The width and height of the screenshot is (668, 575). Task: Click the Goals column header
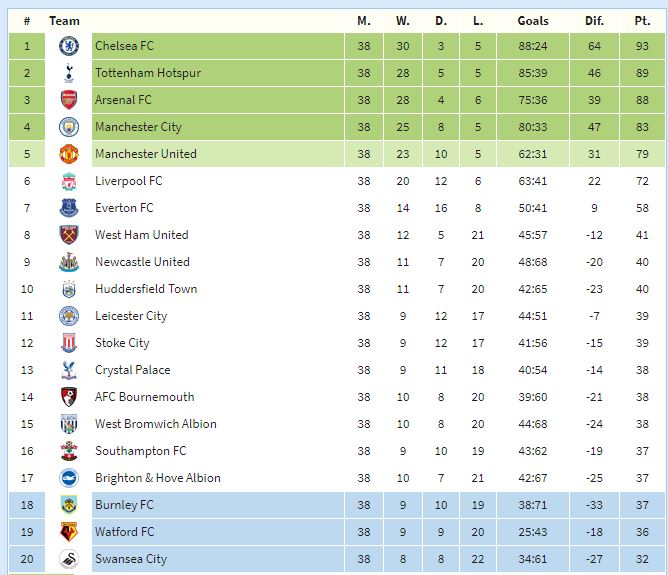pyautogui.click(x=533, y=21)
